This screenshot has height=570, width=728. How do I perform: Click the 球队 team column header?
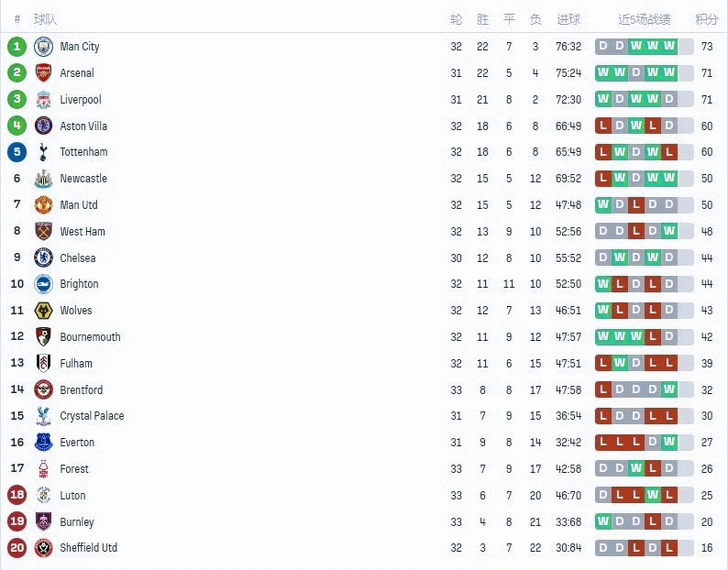(45, 19)
